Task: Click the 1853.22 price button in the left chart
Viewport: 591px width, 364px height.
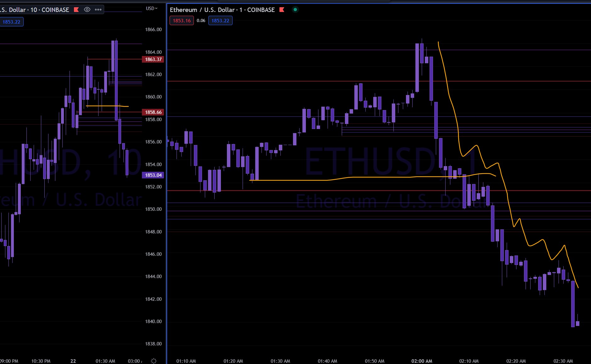Action: [x=11, y=22]
